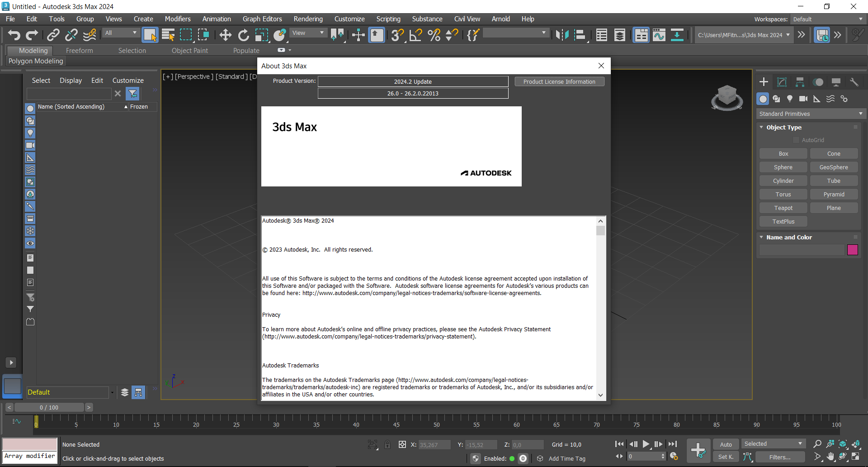Close the About 3ds Max dialog
This screenshot has height=467, width=868.
click(x=601, y=66)
